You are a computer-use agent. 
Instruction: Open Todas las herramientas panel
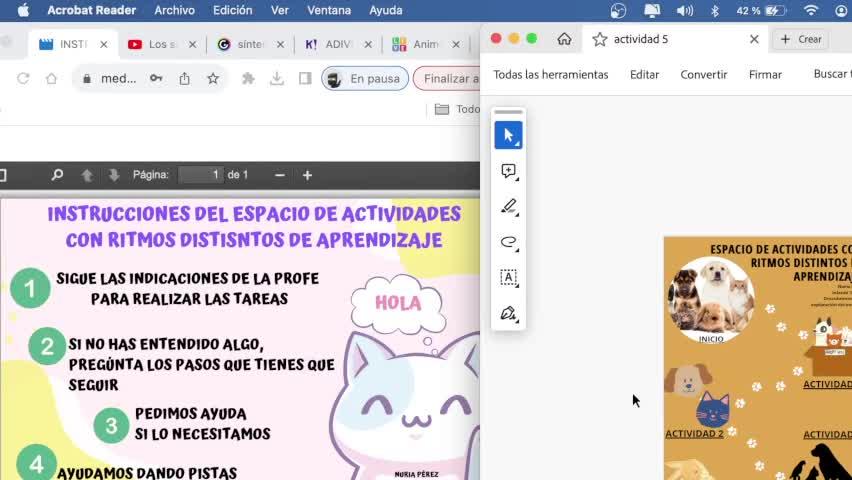[550, 74]
